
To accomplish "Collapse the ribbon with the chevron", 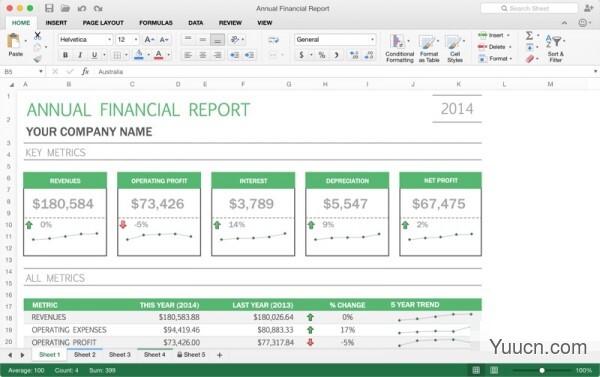I will pos(564,23).
